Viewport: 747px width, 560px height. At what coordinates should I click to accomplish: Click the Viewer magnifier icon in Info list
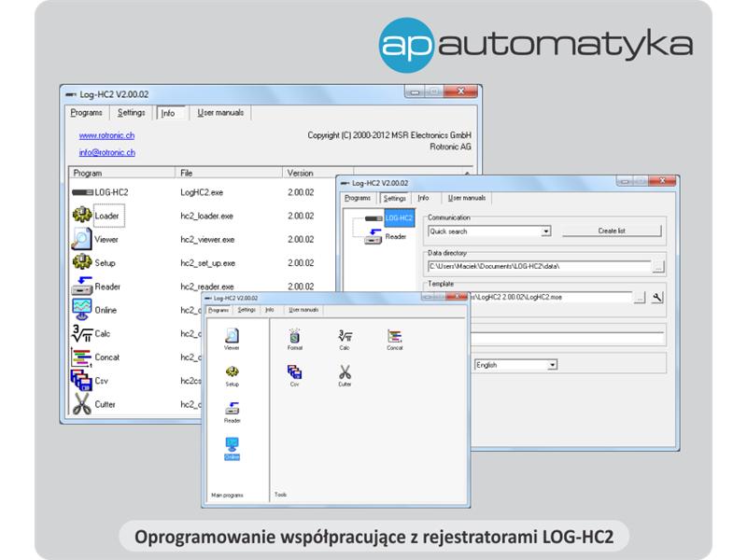point(81,239)
